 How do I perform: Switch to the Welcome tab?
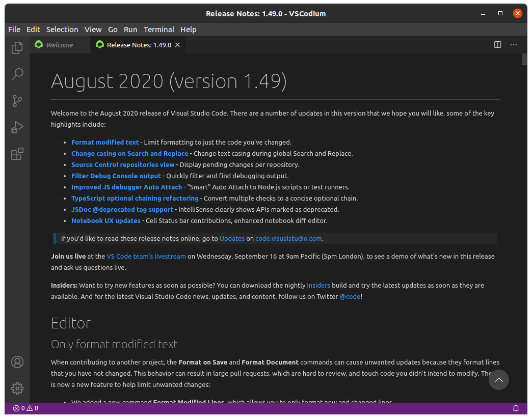click(x=59, y=45)
